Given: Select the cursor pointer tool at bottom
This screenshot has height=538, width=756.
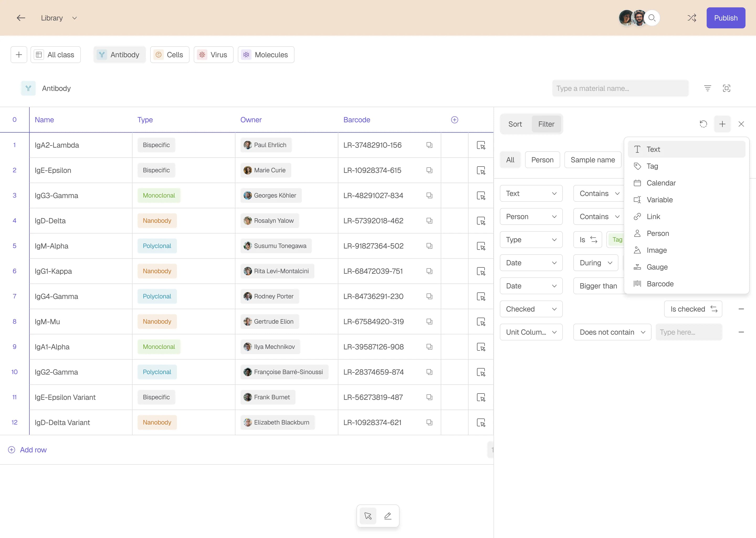Looking at the screenshot, I should tap(368, 516).
